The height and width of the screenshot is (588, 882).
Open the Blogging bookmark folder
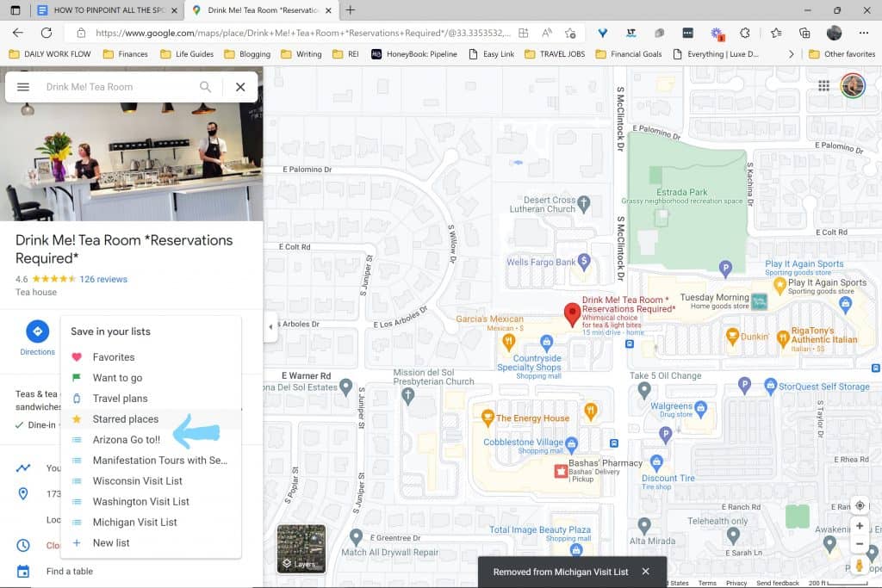pyautogui.click(x=247, y=54)
